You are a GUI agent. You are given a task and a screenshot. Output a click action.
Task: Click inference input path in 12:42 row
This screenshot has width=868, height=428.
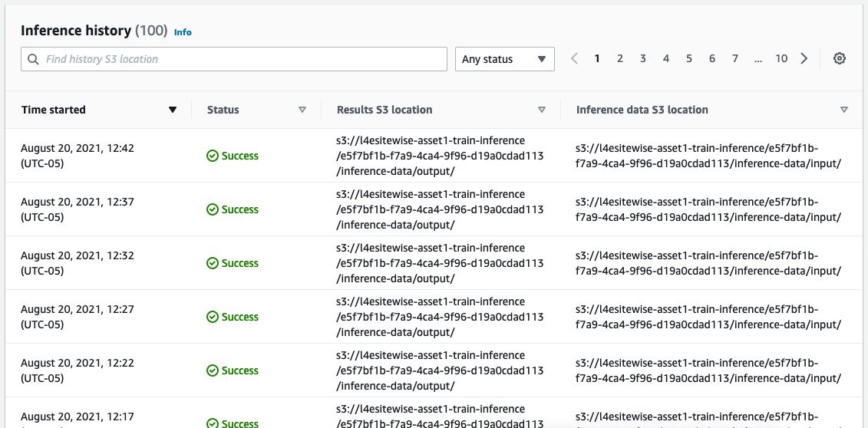click(x=708, y=156)
